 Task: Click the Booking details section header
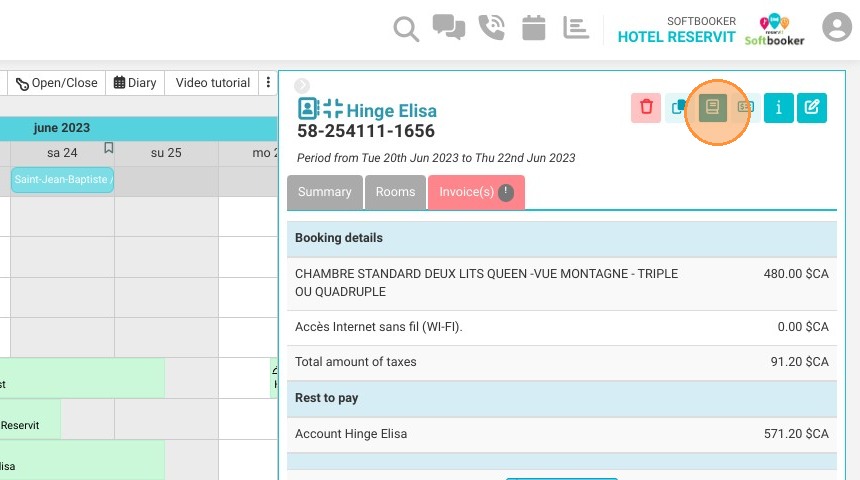pyautogui.click(x=562, y=238)
